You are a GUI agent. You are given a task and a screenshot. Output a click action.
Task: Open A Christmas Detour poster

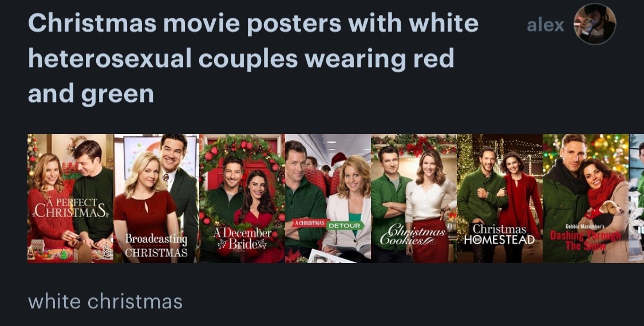tap(328, 199)
